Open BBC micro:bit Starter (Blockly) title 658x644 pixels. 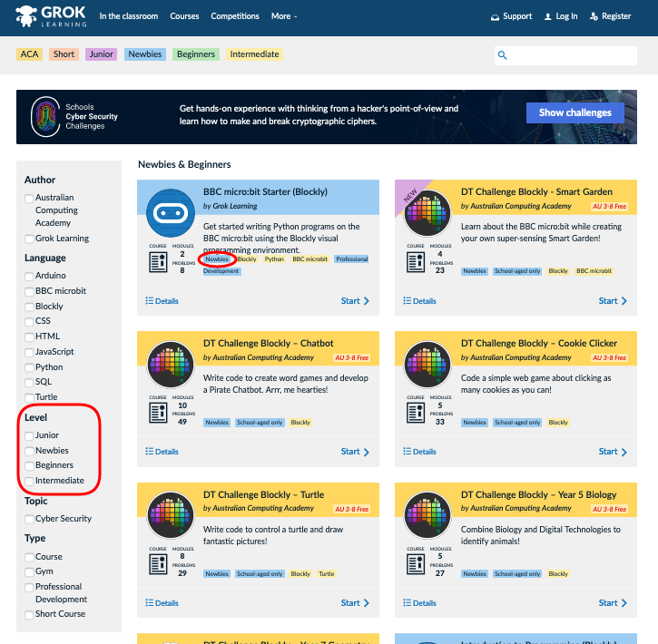click(265, 191)
